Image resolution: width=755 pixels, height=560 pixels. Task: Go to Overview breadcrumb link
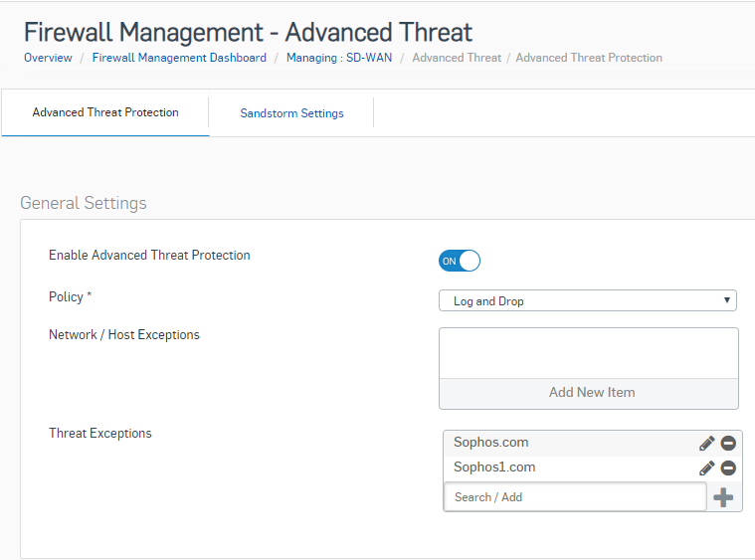point(48,58)
